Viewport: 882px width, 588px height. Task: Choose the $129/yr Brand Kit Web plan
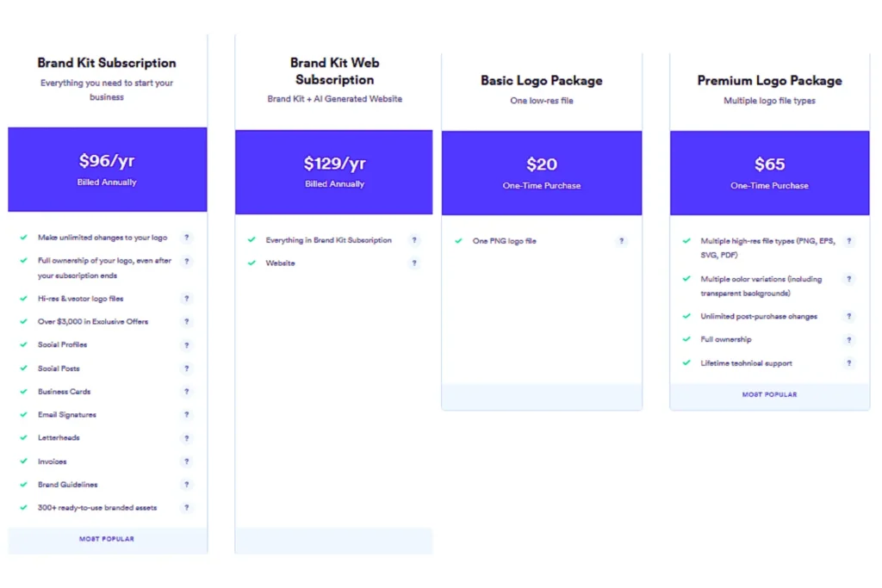click(x=334, y=171)
